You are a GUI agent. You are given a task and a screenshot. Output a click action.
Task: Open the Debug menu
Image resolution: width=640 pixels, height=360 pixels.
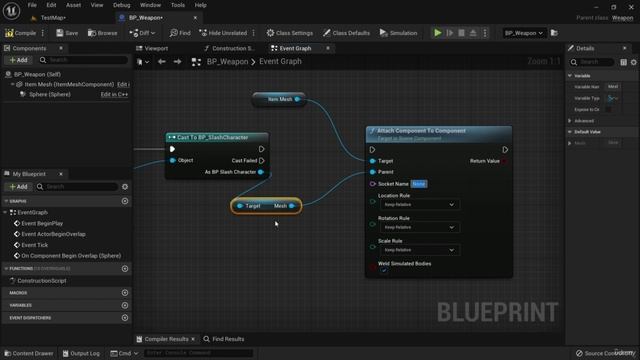121,5
